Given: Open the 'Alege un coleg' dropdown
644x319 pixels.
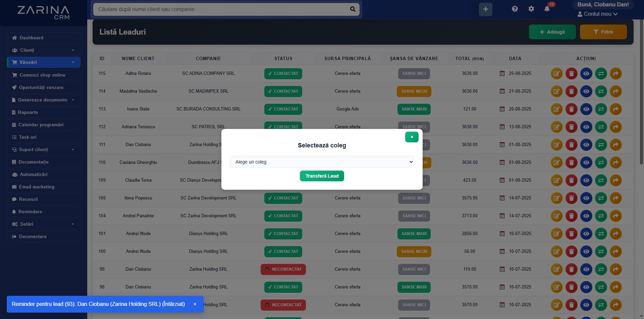Looking at the screenshot, I should [x=321, y=162].
